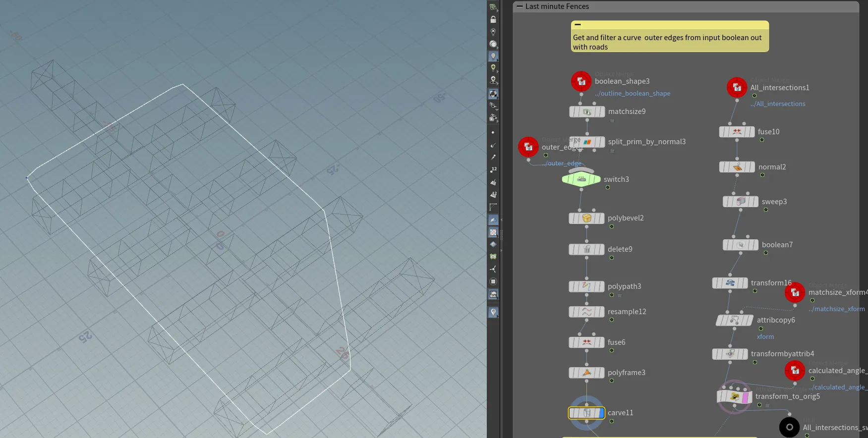Screen dimensions: 868x438
Task: Select the green switch3 node
Action: click(x=581, y=179)
